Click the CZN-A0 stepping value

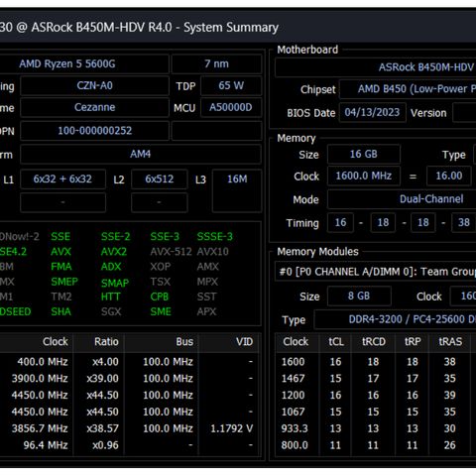pos(94,86)
